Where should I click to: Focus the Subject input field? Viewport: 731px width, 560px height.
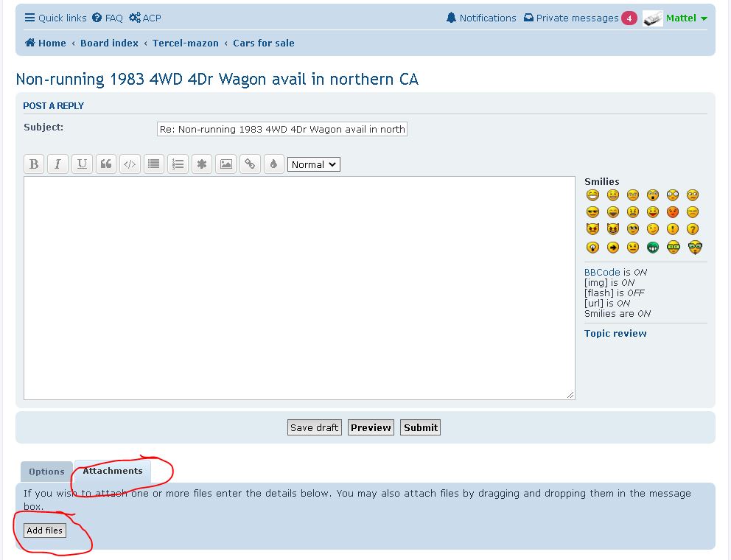(x=282, y=129)
